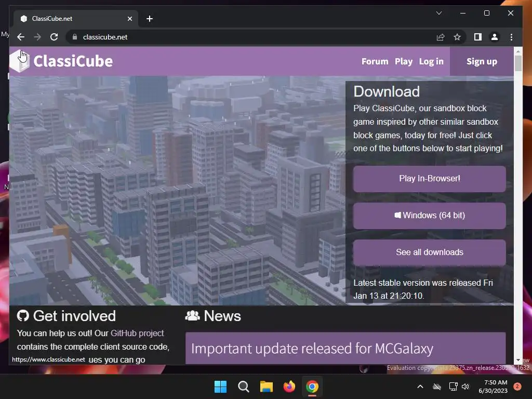Click See all downloads button
Screen dimensions: 532x399
pos(429,252)
